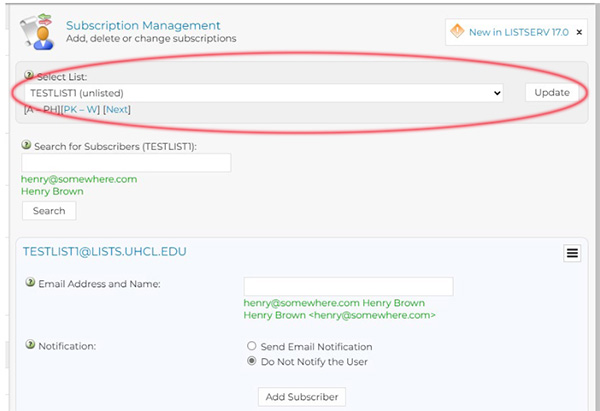Select Send Email Notification option
Viewport: 600px width, 411px height.
pyautogui.click(x=251, y=346)
